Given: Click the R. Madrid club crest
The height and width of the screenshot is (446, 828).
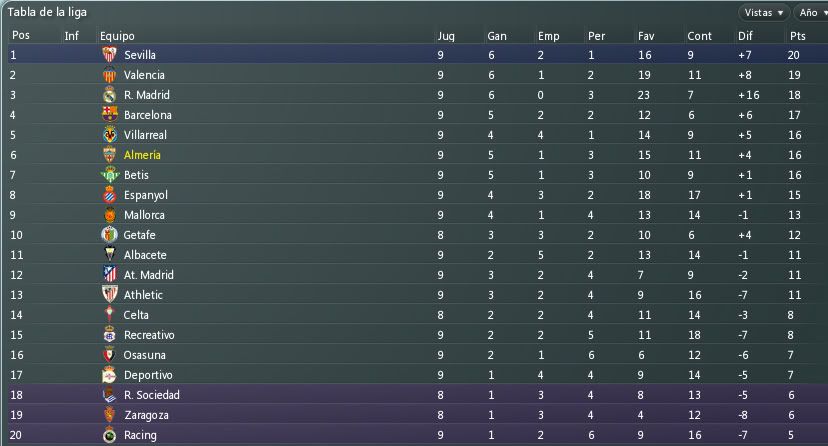Looking at the screenshot, I should click(109, 94).
